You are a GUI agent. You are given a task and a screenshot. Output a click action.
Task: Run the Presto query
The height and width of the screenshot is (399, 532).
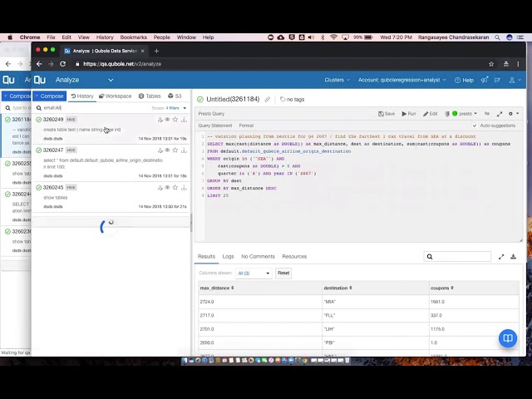[x=409, y=114]
